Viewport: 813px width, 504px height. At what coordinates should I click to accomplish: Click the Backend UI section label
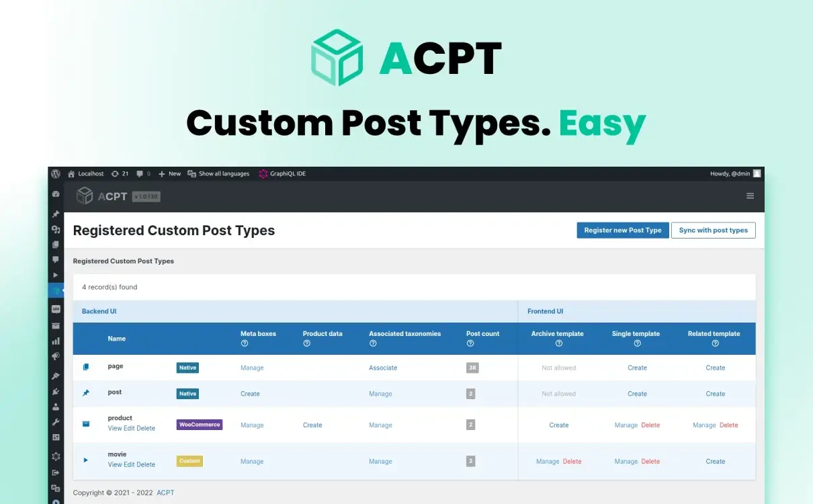[x=99, y=311]
